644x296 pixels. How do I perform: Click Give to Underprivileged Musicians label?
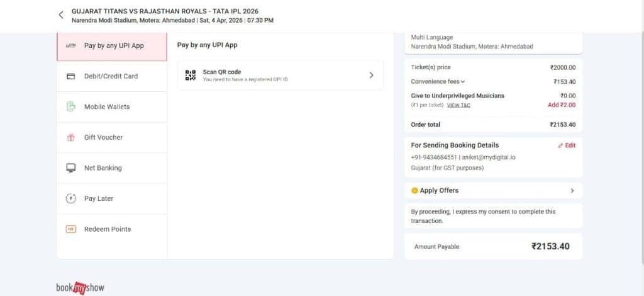[x=458, y=96]
